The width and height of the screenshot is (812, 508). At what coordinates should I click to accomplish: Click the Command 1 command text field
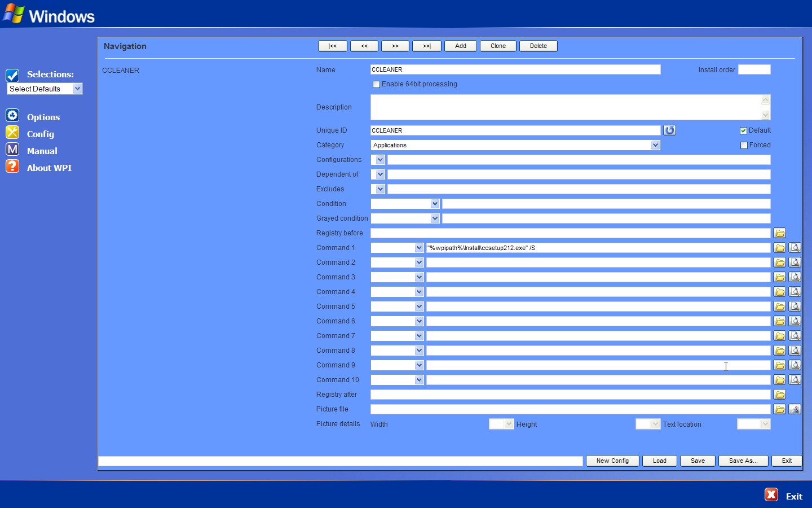point(598,248)
